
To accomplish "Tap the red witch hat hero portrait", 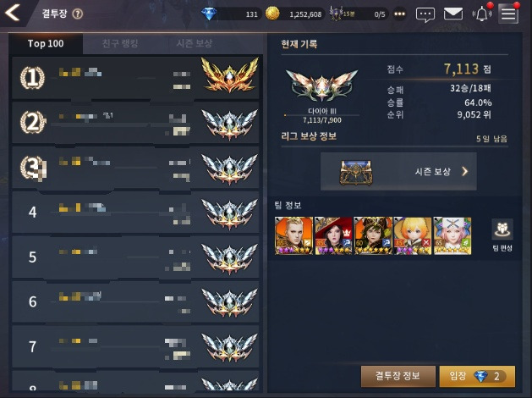I will click(333, 235).
